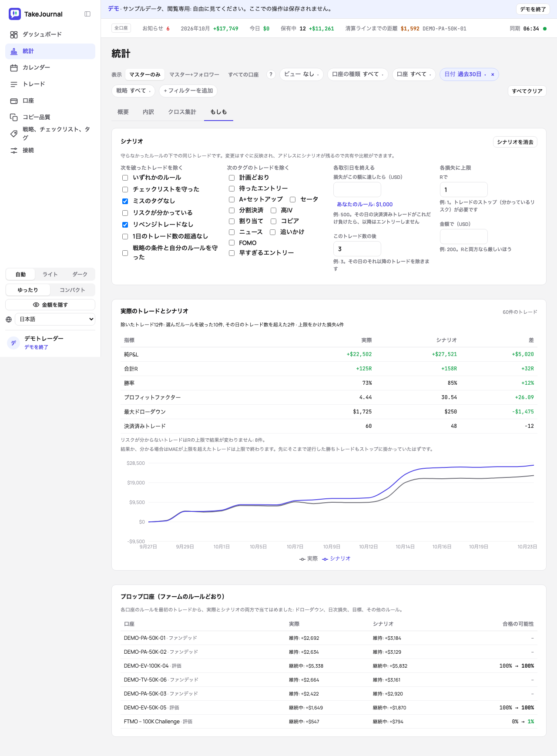The height and width of the screenshot is (756, 557).
Task: Click the あなたのルール: $1,000 link
Action: [x=365, y=204]
